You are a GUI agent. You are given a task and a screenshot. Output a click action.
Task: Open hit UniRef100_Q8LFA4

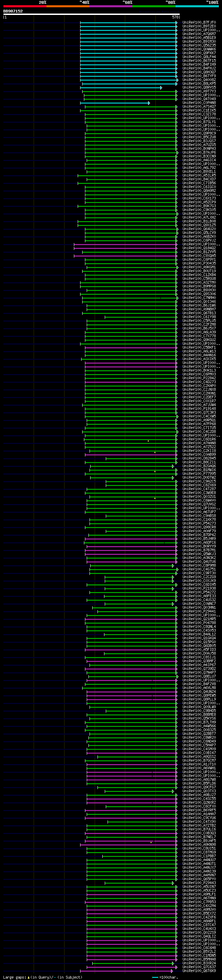pyautogui.click(x=199, y=57)
